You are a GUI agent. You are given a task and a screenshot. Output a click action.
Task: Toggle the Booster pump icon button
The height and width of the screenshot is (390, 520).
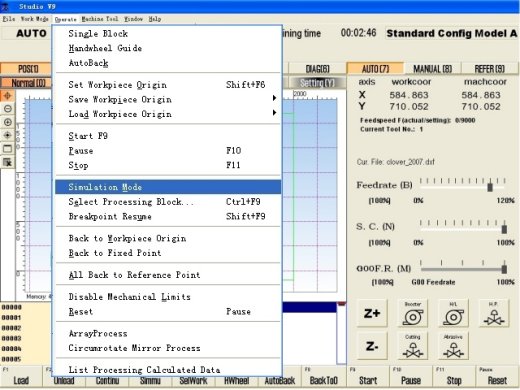pyautogui.click(x=413, y=313)
